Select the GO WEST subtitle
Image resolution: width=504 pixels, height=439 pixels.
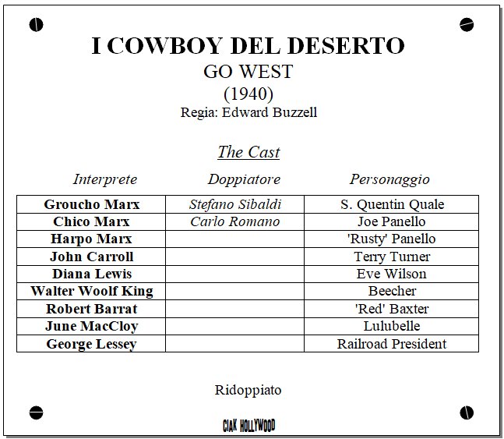point(248,72)
